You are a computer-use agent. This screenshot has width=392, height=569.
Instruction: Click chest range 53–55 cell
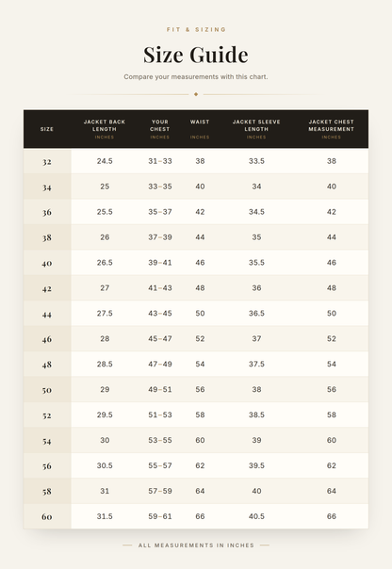click(x=160, y=440)
